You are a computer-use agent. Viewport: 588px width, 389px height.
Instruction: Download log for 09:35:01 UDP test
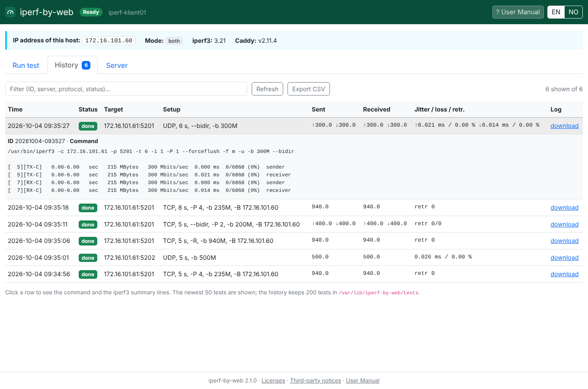click(x=564, y=258)
